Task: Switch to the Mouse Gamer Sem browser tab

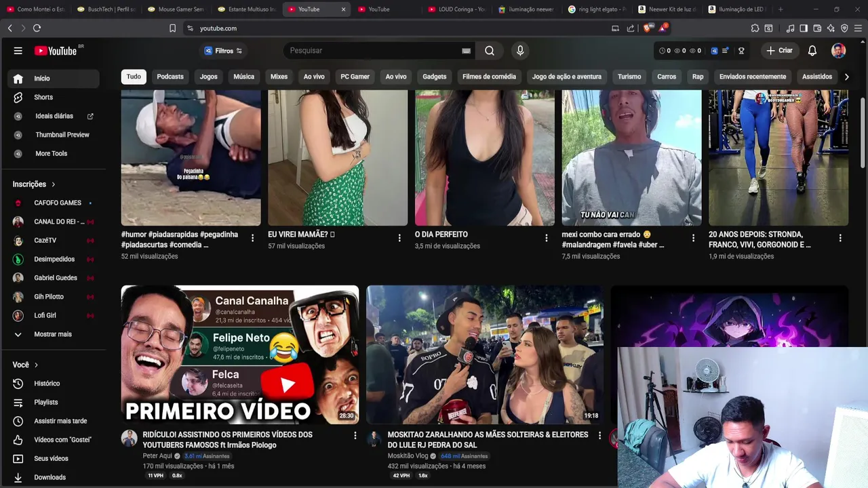Action: [x=176, y=9]
